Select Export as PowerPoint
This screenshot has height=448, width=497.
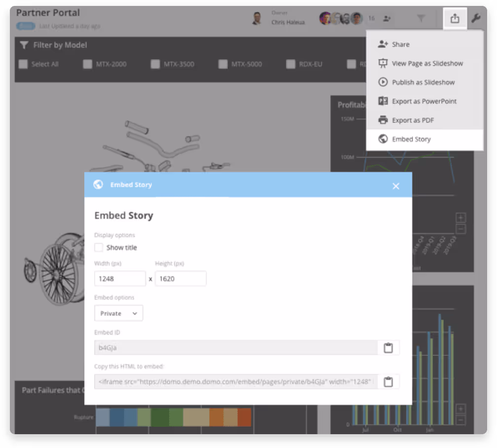pos(425,101)
